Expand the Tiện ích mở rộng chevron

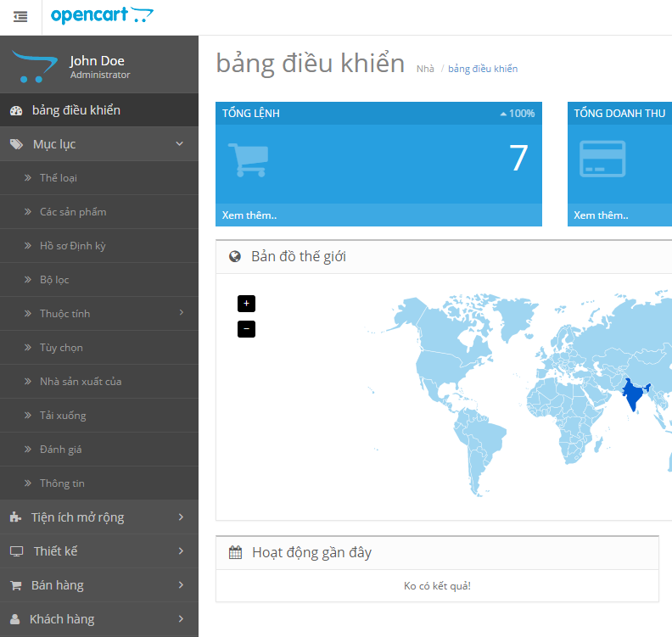click(181, 517)
